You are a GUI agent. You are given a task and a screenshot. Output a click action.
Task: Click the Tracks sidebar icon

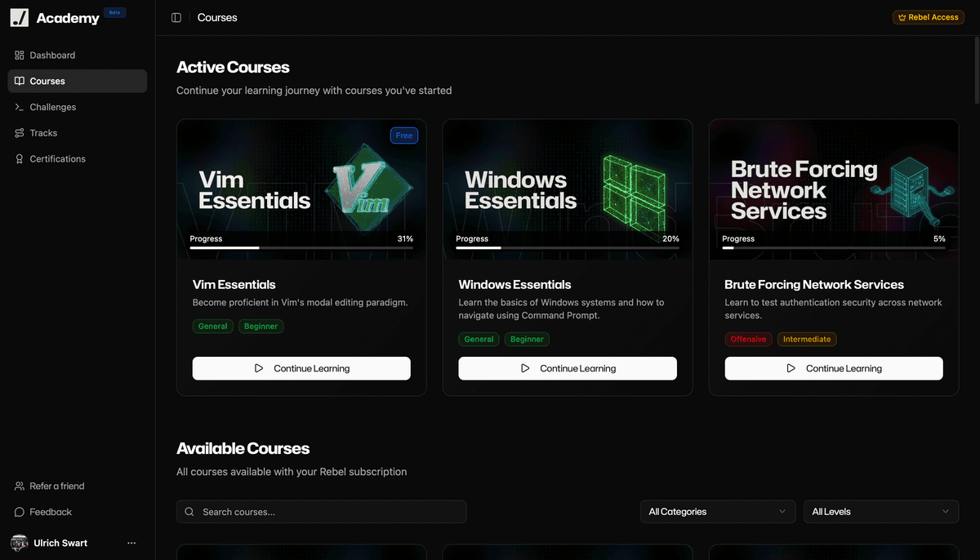[20, 133]
